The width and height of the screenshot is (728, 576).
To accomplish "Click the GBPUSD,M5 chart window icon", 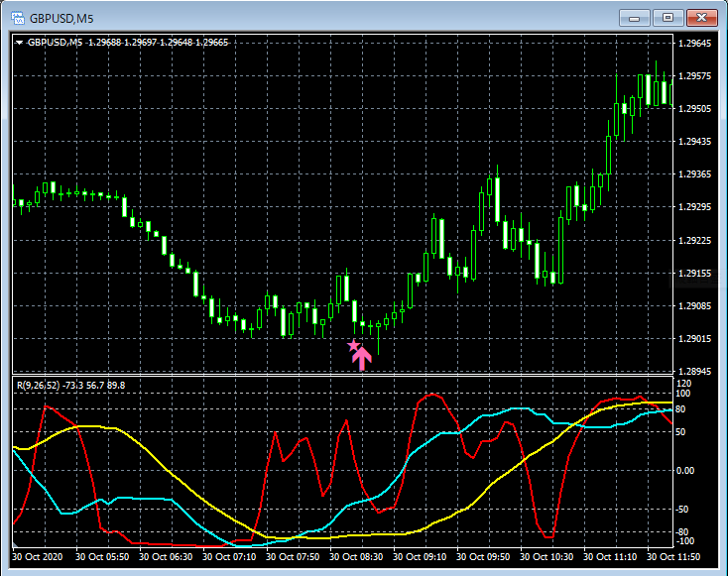I will pos(18,18).
